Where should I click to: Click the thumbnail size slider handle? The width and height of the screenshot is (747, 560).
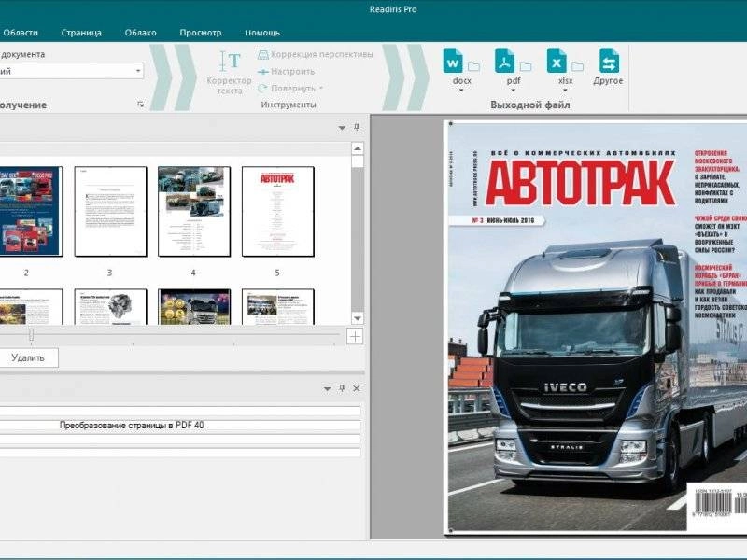point(31,334)
